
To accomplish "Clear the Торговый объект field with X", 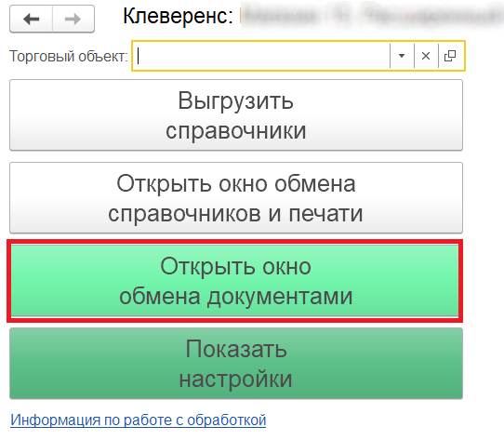I will (x=426, y=56).
